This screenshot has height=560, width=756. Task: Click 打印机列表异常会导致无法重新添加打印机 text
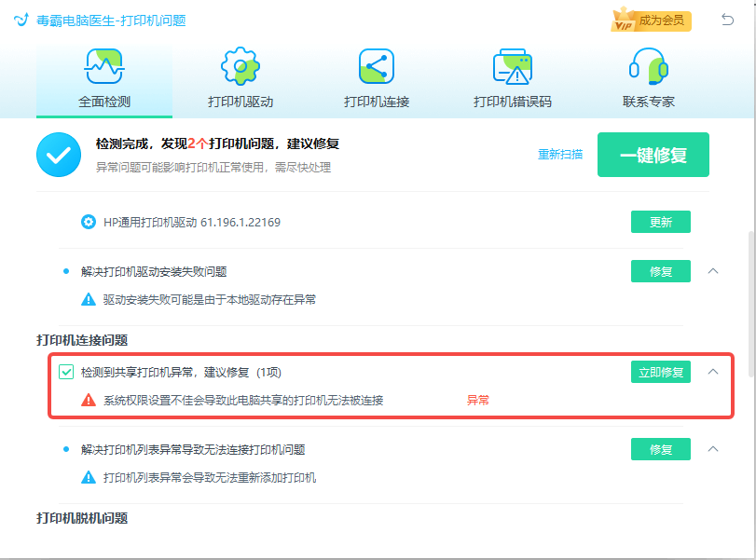point(210,478)
